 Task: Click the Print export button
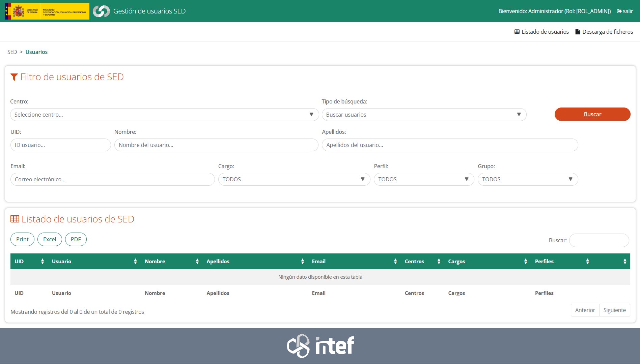click(x=22, y=239)
